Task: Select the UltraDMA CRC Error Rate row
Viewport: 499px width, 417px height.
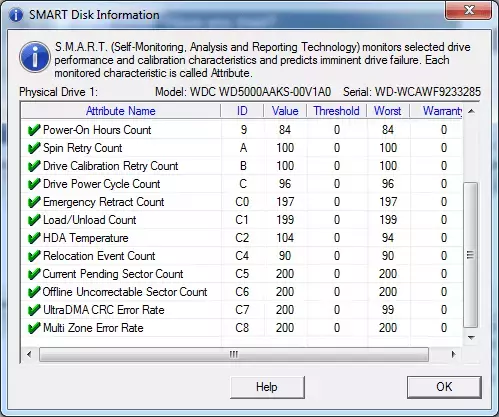Action: click(x=242, y=310)
